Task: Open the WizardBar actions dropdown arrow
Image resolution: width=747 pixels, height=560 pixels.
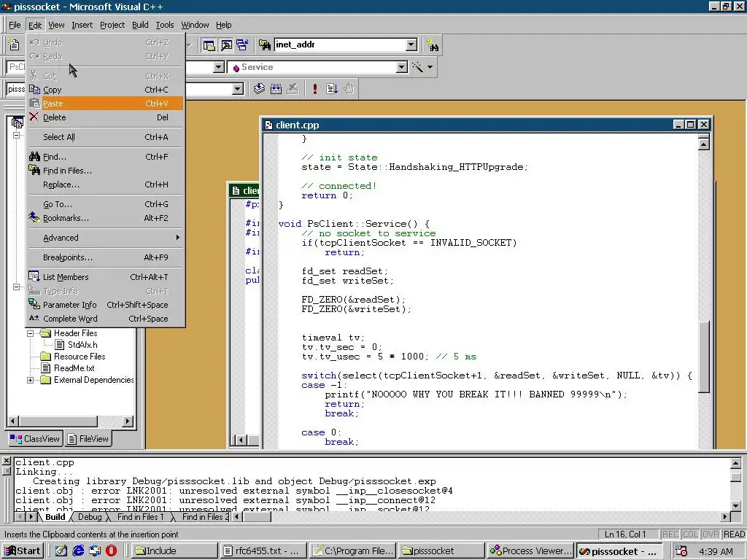Action: pos(430,67)
